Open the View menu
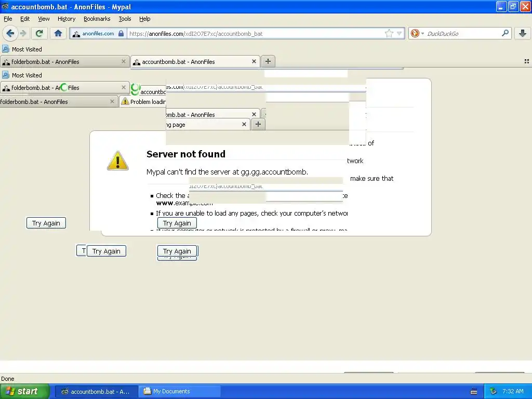532x399 pixels. (44, 19)
